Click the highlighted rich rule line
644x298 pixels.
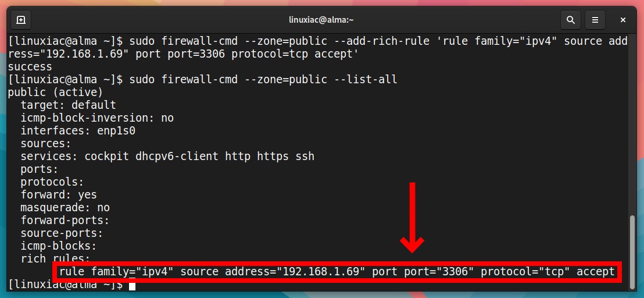tap(337, 272)
